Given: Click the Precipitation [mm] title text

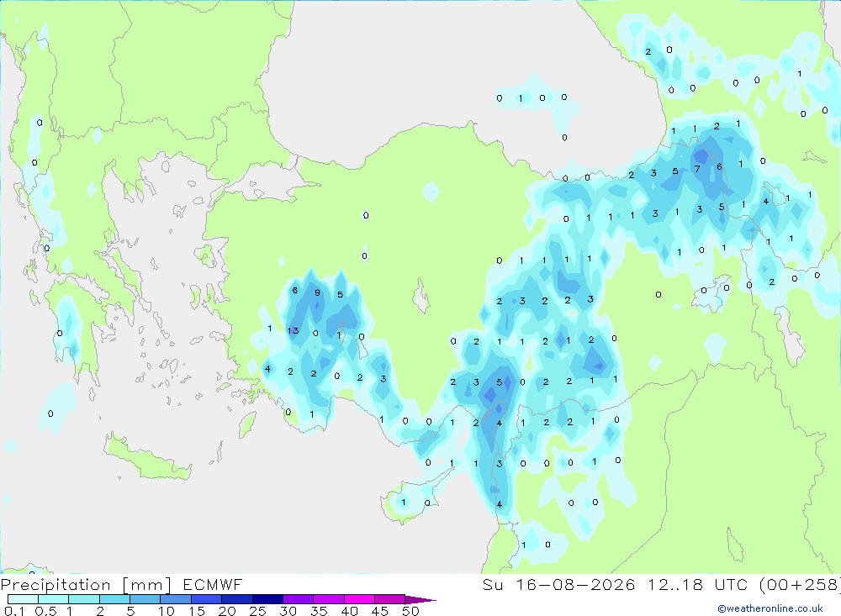Looking at the screenshot, I should 86,584.
